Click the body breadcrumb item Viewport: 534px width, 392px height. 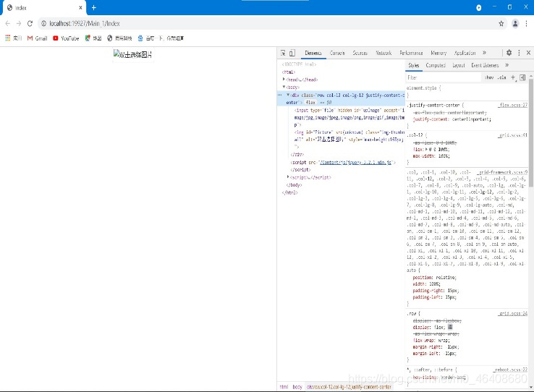click(x=297, y=387)
